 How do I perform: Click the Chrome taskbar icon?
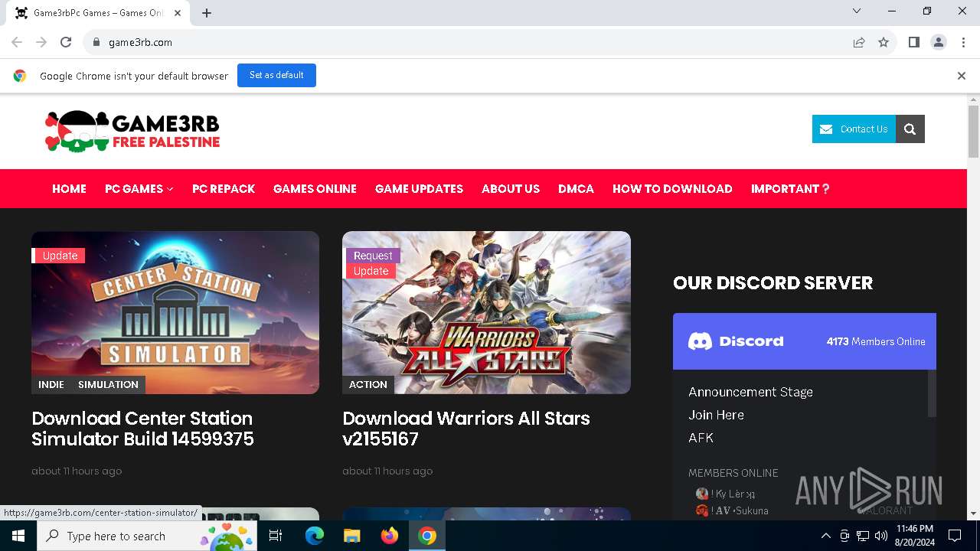pos(427,536)
